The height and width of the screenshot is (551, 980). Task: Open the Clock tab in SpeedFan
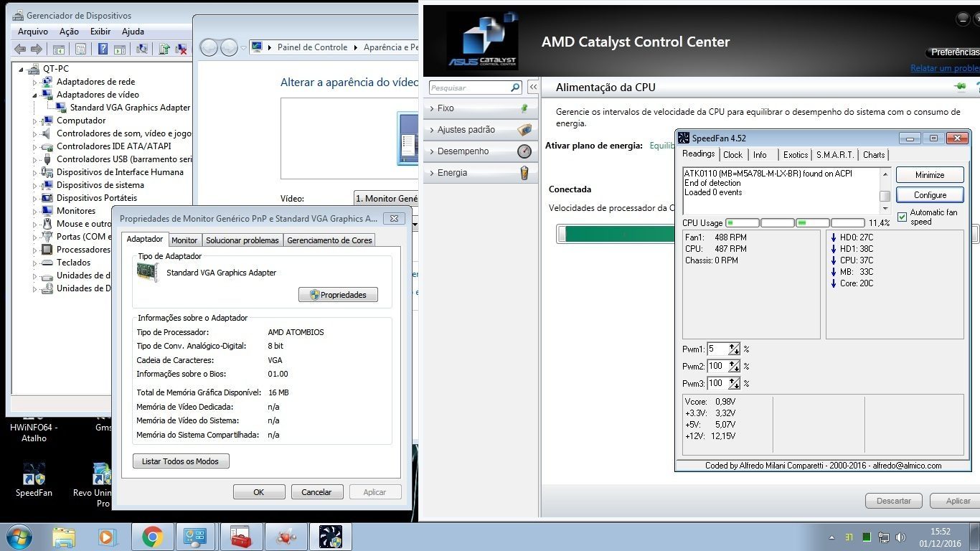click(732, 155)
